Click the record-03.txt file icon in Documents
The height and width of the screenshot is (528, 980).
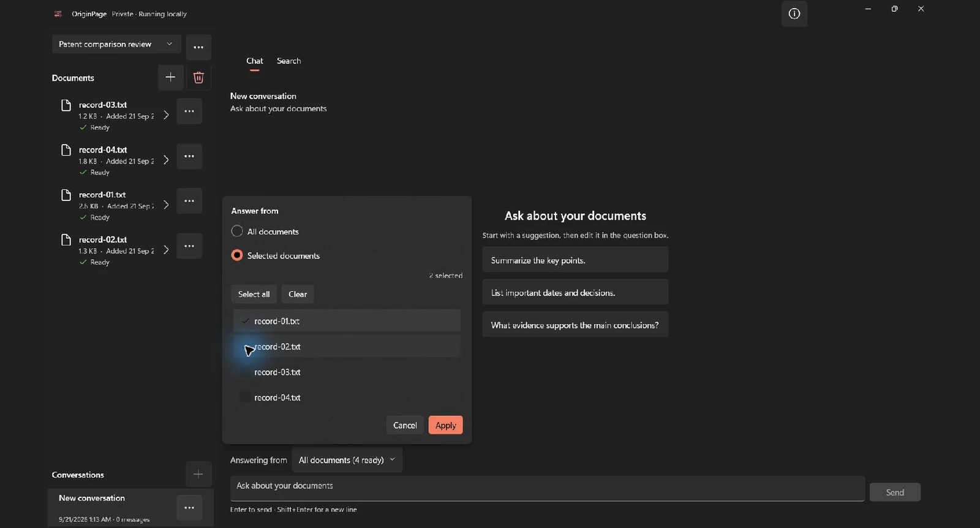66,105
